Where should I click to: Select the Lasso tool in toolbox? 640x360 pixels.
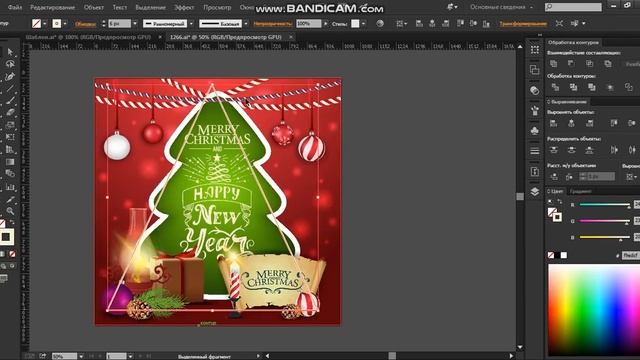click(10, 64)
